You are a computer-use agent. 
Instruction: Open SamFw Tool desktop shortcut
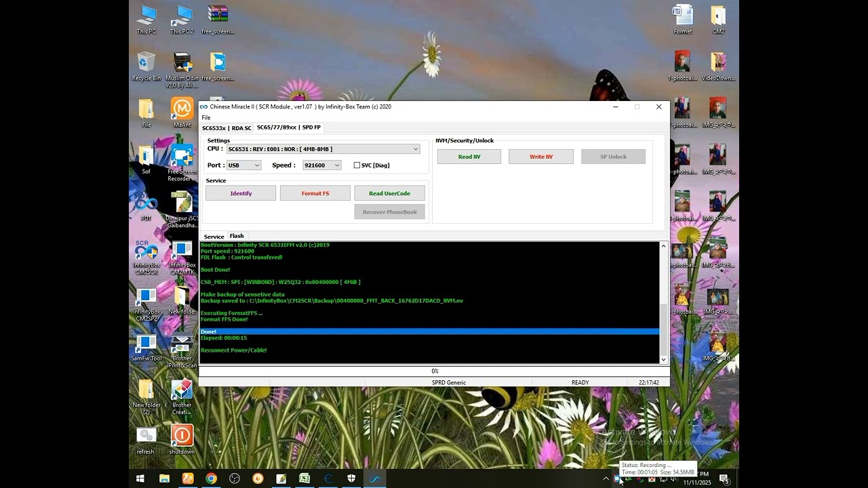pyautogui.click(x=146, y=347)
